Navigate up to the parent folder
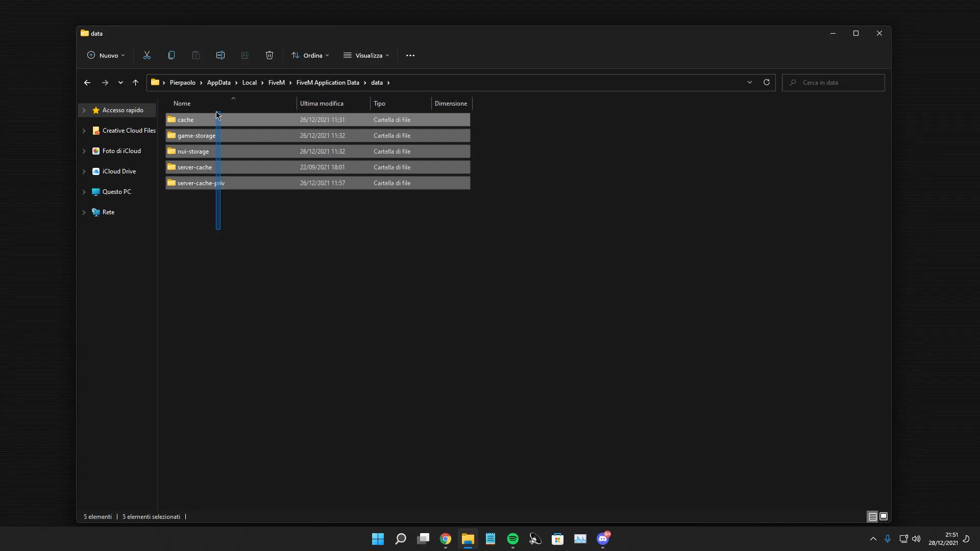The width and height of the screenshot is (980, 551). point(135,82)
